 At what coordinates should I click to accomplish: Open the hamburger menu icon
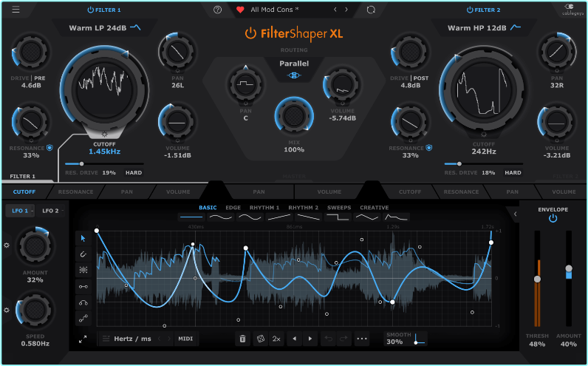pos(16,10)
